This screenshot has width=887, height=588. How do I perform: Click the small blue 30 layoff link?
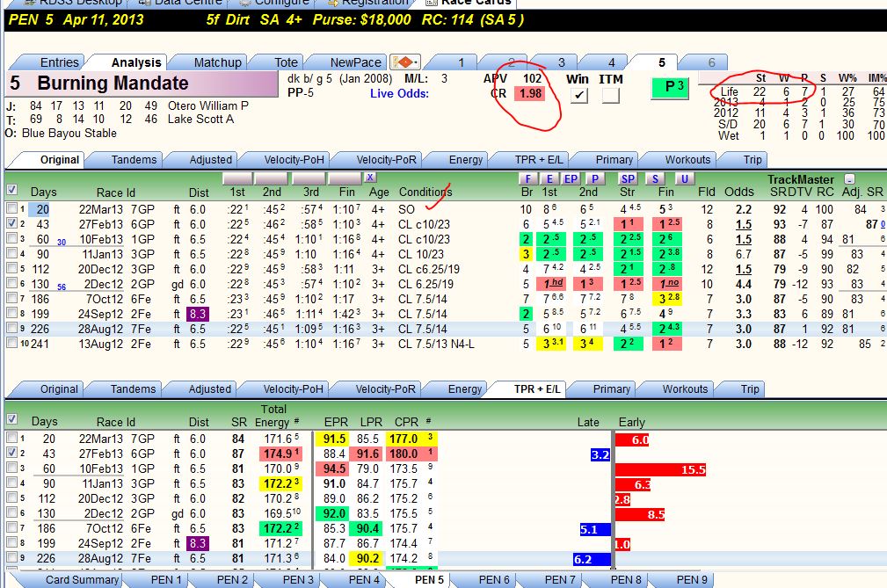coord(62,243)
